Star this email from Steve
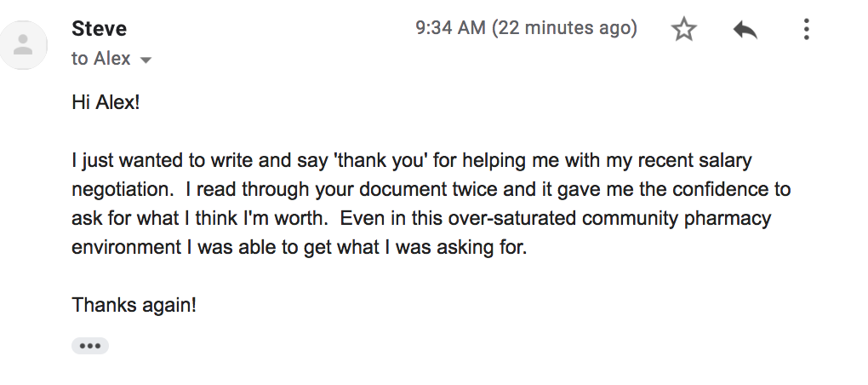The image size is (868, 385). coord(684,31)
